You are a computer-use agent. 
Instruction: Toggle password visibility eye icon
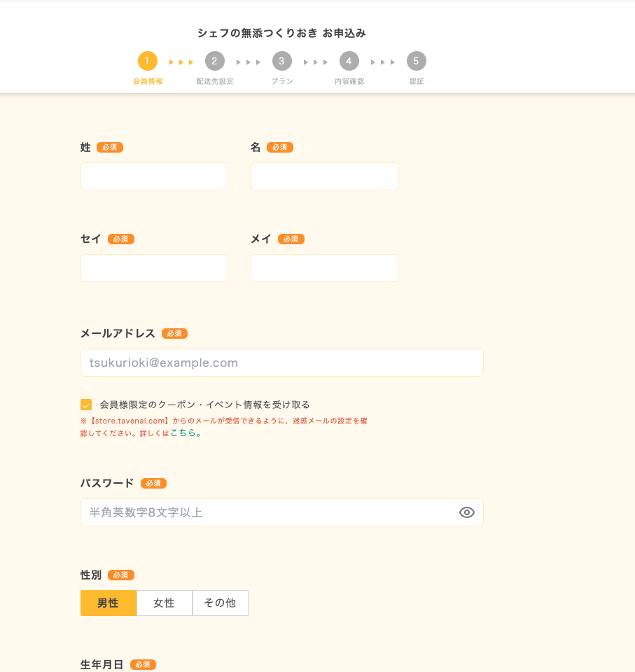point(466,512)
